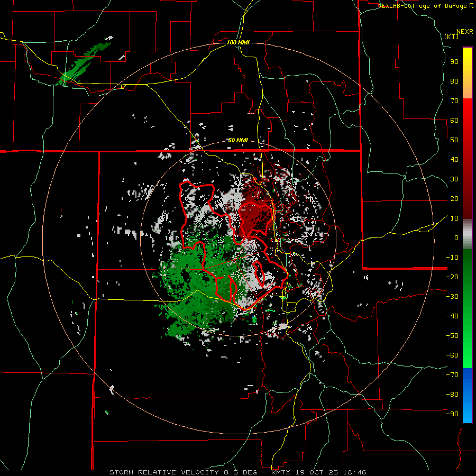
Task: Click the 100 NMI range ring label
Action: (238, 42)
